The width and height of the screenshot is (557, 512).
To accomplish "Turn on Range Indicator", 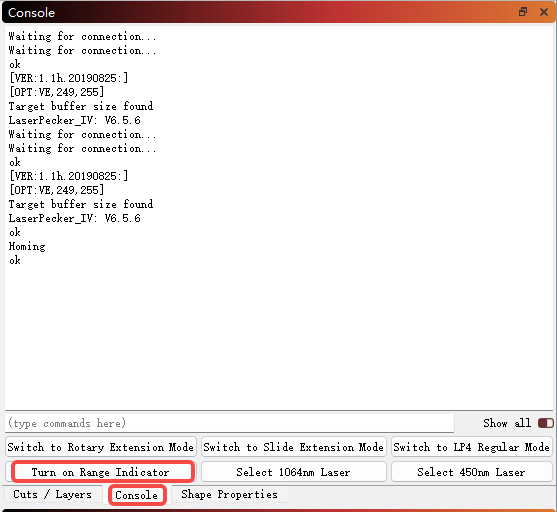I will point(101,472).
